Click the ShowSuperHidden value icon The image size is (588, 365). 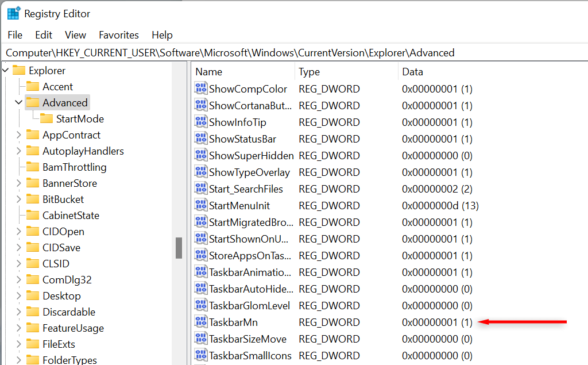click(x=201, y=156)
